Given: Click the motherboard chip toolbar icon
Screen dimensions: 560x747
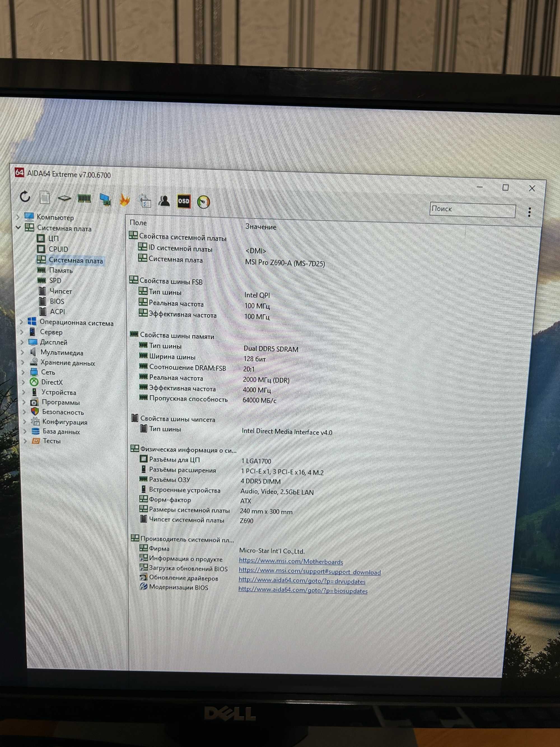Looking at the screenshot, I should click(x=64, y=198).
